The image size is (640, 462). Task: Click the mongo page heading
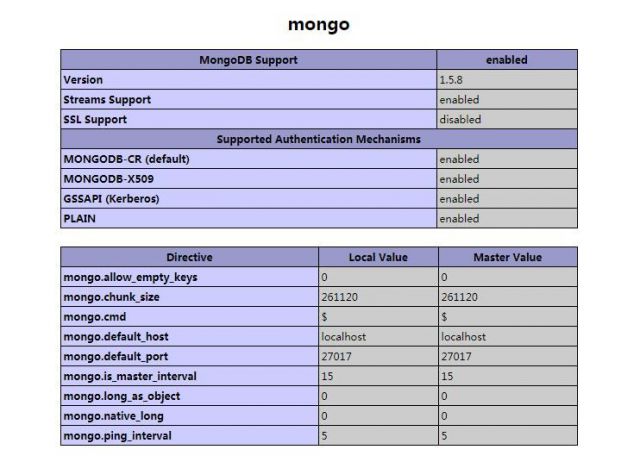pyautogui.click(x=319, y=24)
